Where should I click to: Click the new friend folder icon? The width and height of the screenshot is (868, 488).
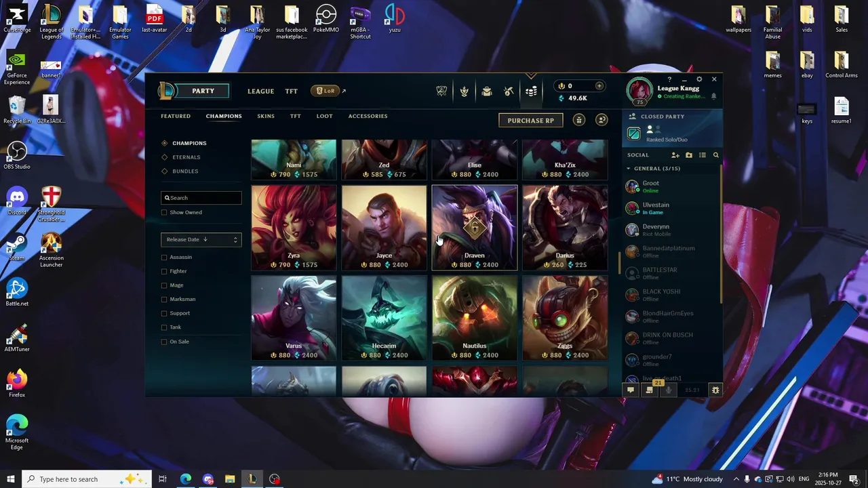(689, 155)
